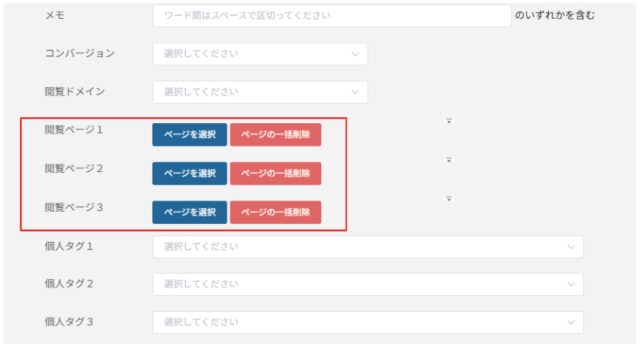Expand the 閲覧ドメイン select box

pyautogui.click(x=260, y=92)
